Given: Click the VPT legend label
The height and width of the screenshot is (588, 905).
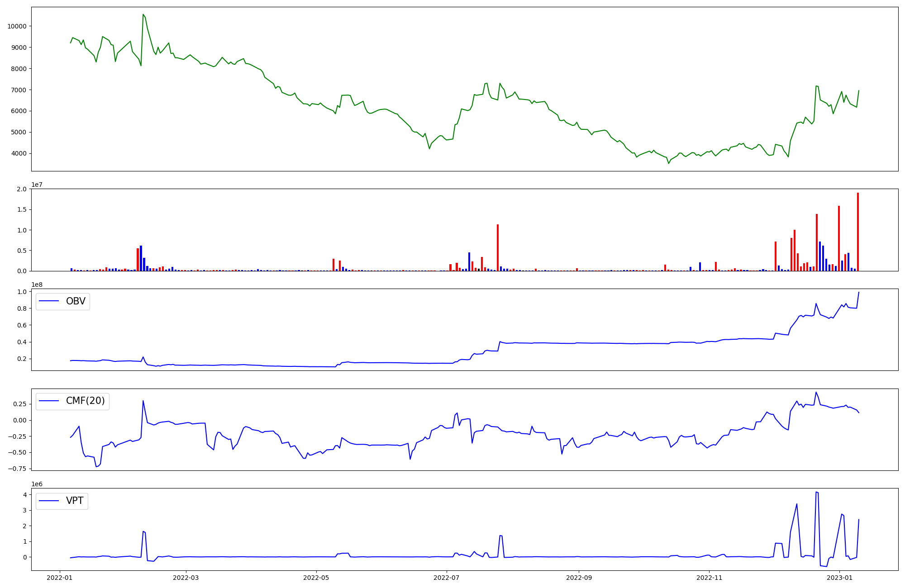Looking at the screenshot, I should [75, 501].
